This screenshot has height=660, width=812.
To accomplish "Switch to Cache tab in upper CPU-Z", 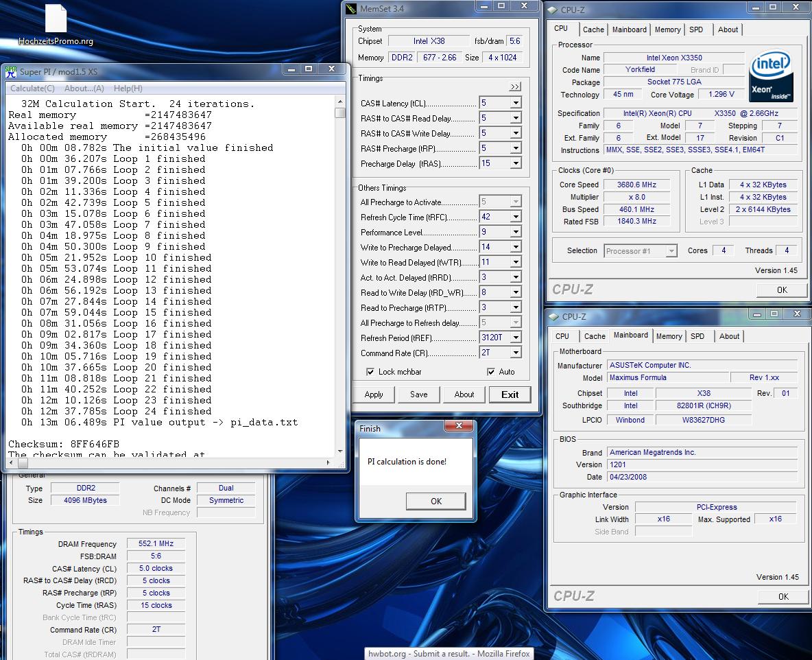I will [593, 30].
